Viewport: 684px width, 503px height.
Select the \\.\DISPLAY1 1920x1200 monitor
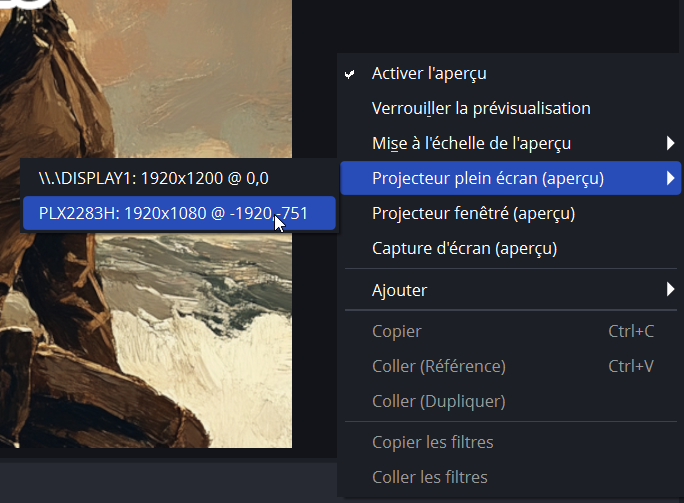point(153,178)
